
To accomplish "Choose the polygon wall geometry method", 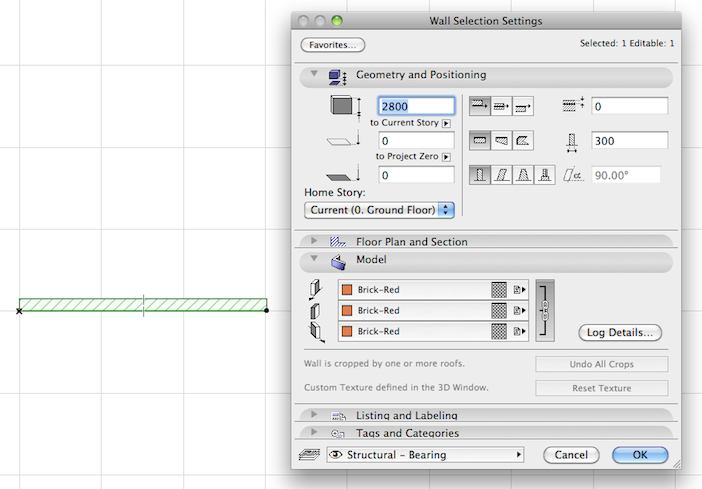I will 522,141.
